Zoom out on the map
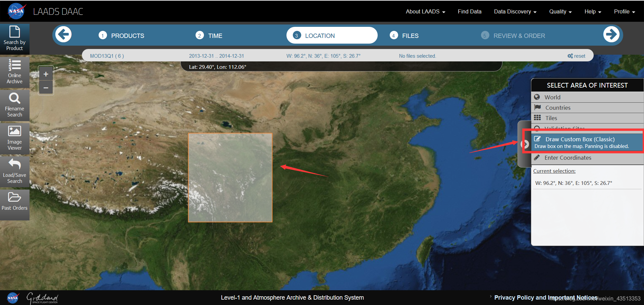 [x=46, y=88]
